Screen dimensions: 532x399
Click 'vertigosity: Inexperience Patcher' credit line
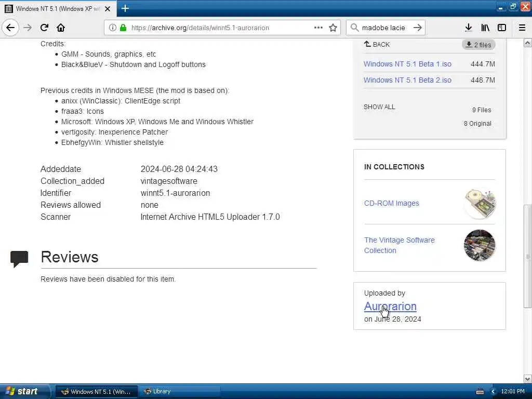114,132
